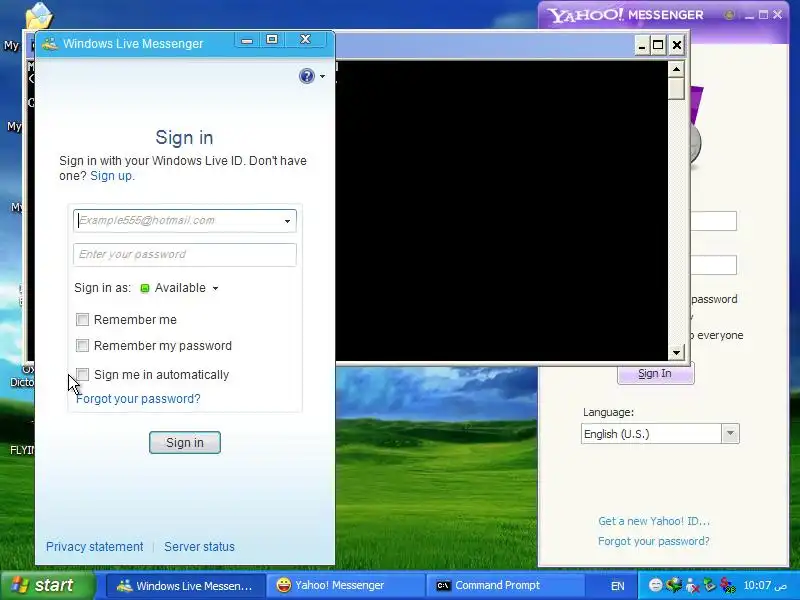Screen dimensions: 800x600
Task: Open Forgot your password in Yahoo Messenger
Action: point(654,541)
